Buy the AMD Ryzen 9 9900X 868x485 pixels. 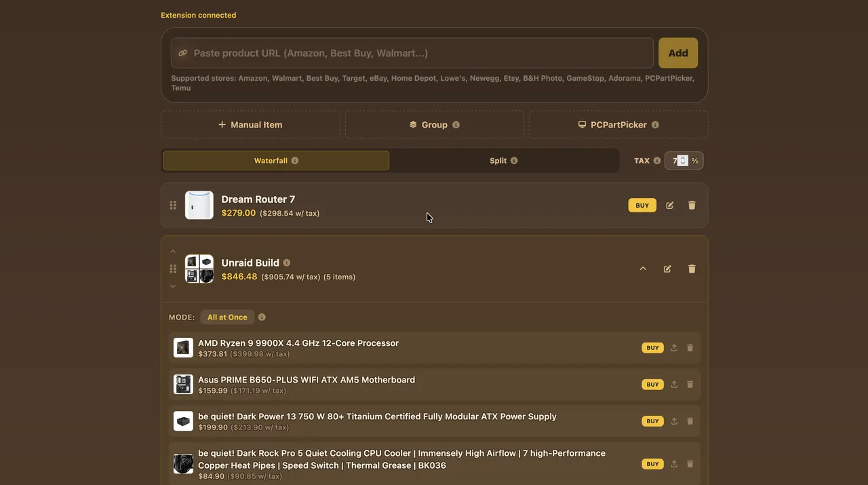click(x=652, y=348)
